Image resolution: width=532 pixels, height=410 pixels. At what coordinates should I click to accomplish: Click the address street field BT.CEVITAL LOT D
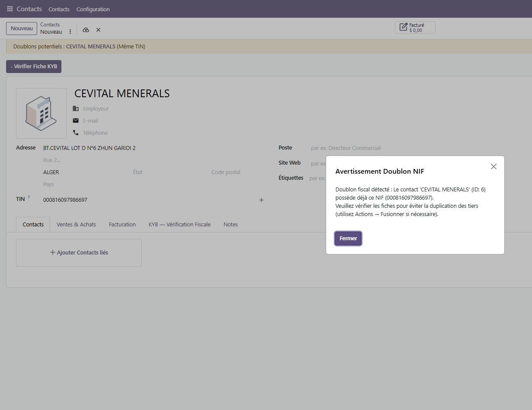(x=154, y=148)
